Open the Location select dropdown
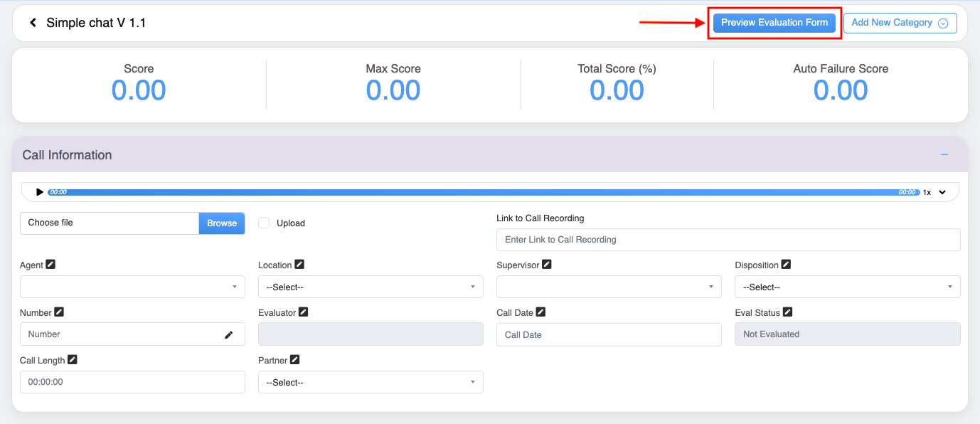Viewport: 980px width, 424px height. (x=371, y=287)
